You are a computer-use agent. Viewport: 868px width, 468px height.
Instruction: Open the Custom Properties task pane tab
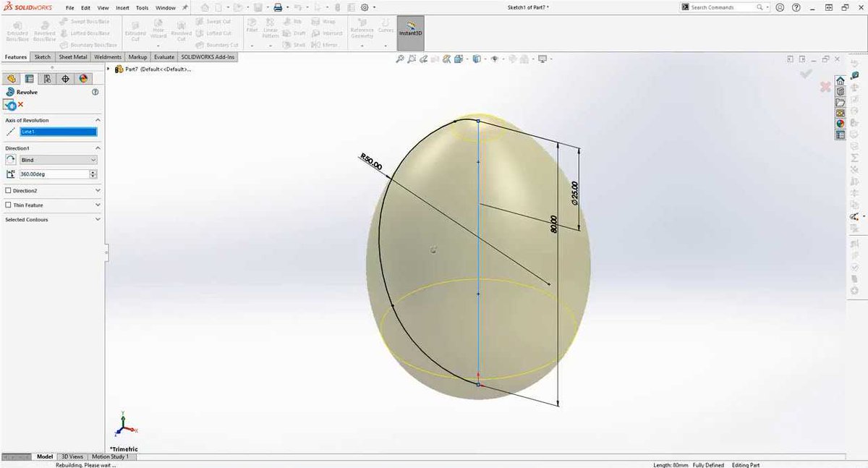click(840, 135)
